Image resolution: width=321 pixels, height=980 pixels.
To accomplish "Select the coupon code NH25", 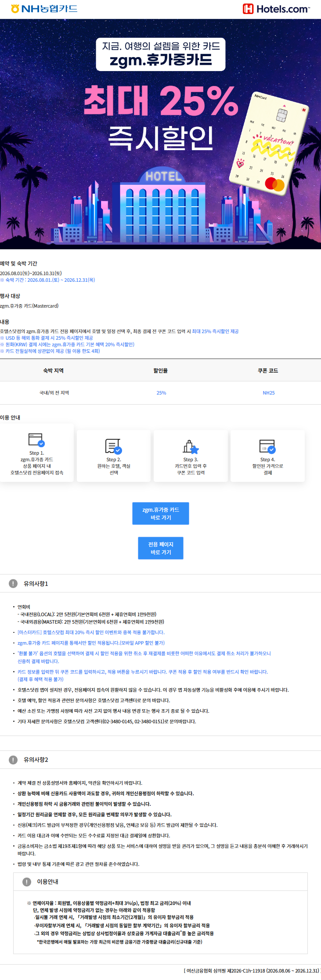I will coord(269,393).
